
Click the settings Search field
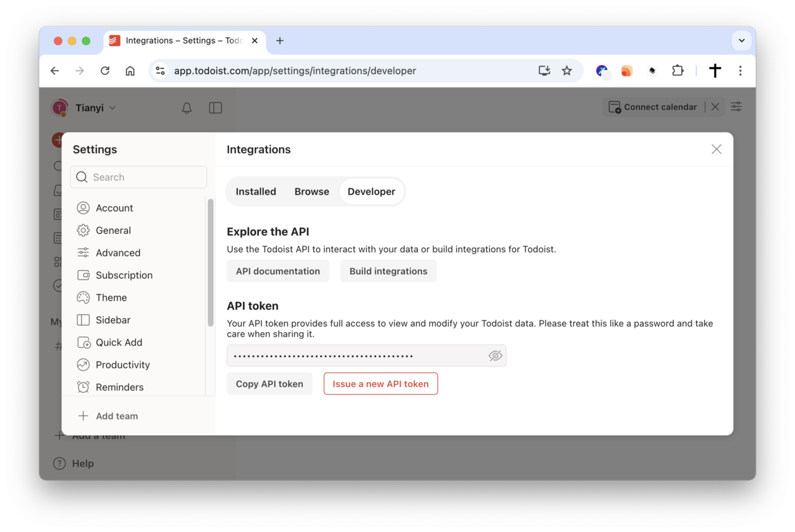[x=139, y=177]
